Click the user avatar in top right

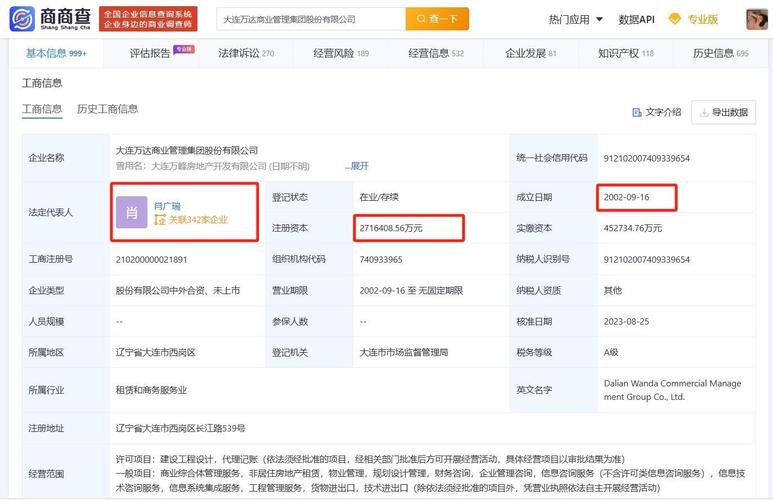756,19
